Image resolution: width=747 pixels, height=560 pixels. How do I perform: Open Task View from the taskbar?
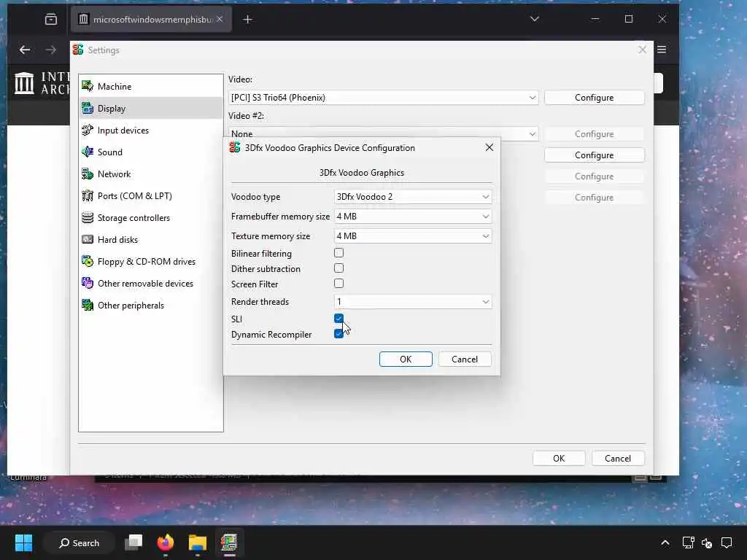133,542
